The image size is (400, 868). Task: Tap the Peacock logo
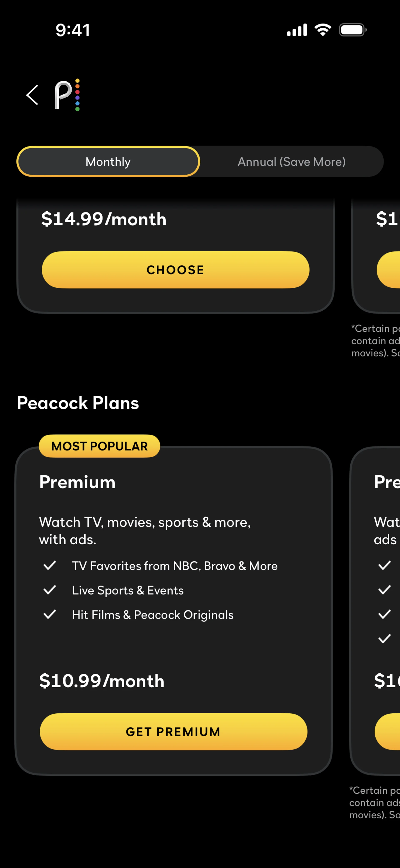coord(67,95)
